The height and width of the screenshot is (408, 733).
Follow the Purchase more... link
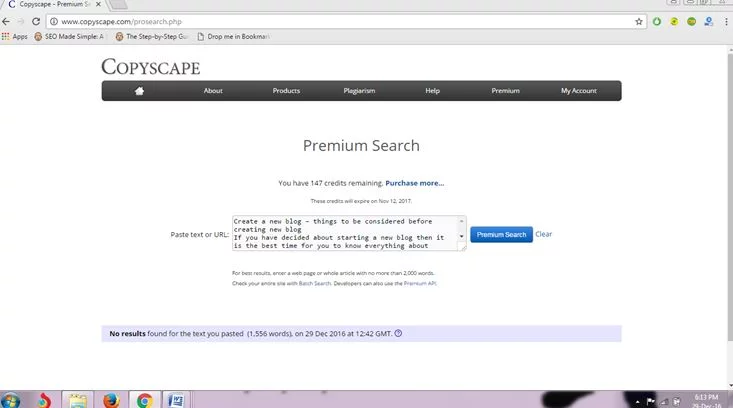tap(415, 183)
